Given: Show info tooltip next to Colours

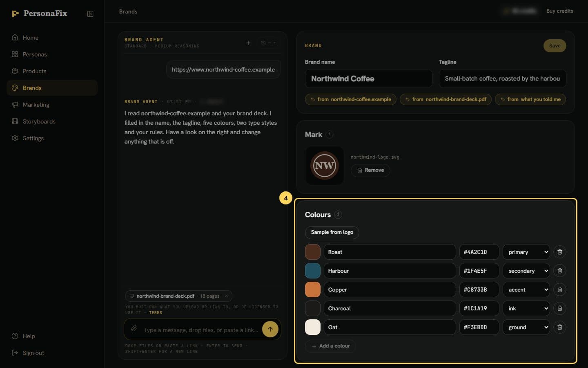Looking at the screenshot, I should pos(338,214).
